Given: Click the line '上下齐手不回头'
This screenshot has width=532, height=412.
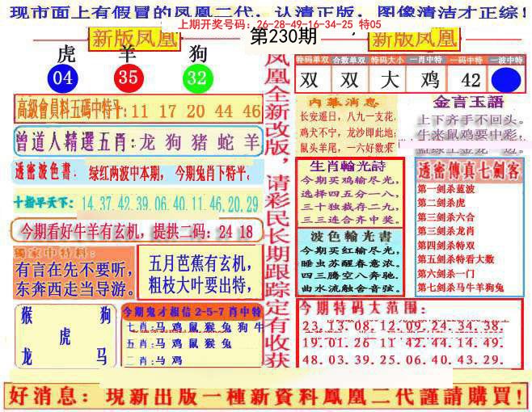Looking at the screenshot, I should 470,120.
